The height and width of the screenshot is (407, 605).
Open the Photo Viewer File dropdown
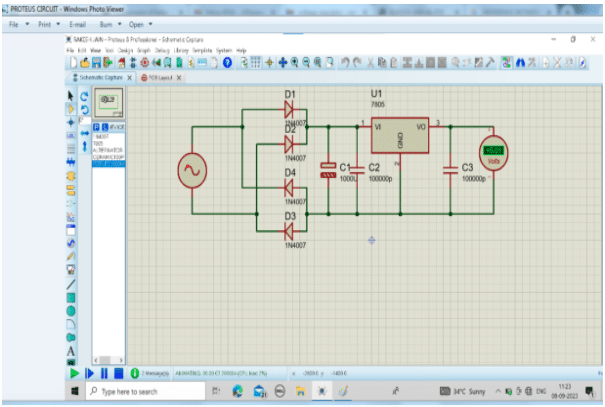[17, 23]
